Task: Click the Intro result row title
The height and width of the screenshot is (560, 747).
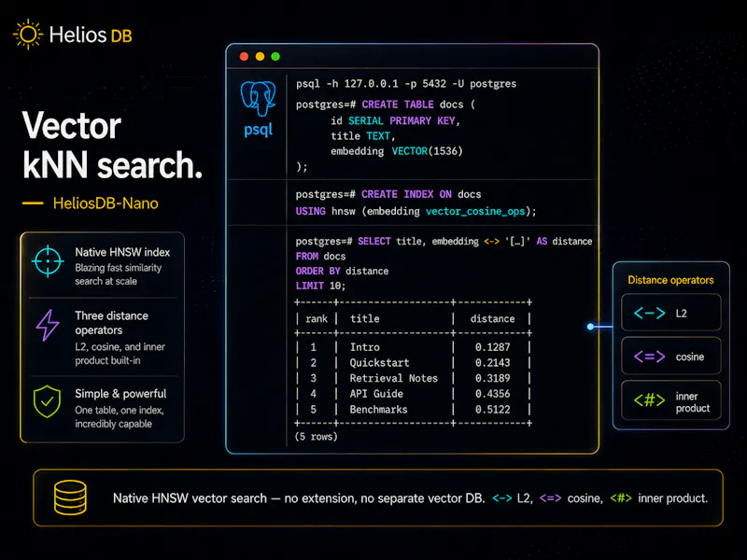Action: point(365,347)
